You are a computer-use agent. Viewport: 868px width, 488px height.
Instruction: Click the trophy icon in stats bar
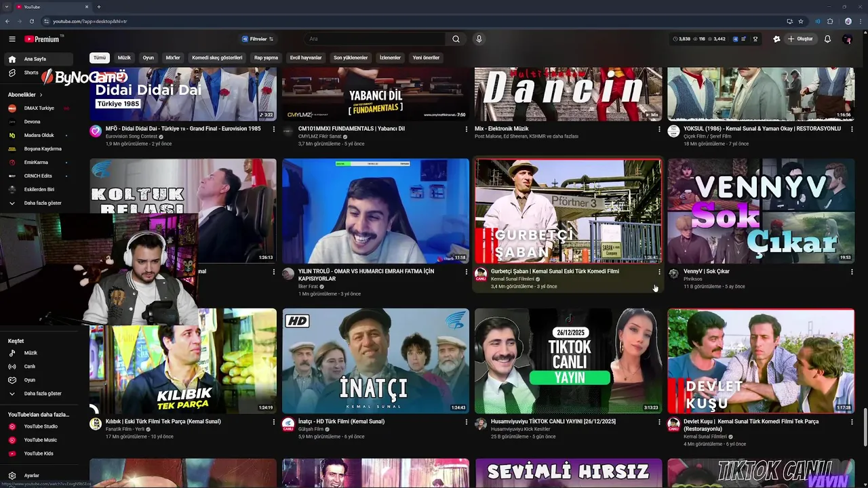[x=755, y=39]
